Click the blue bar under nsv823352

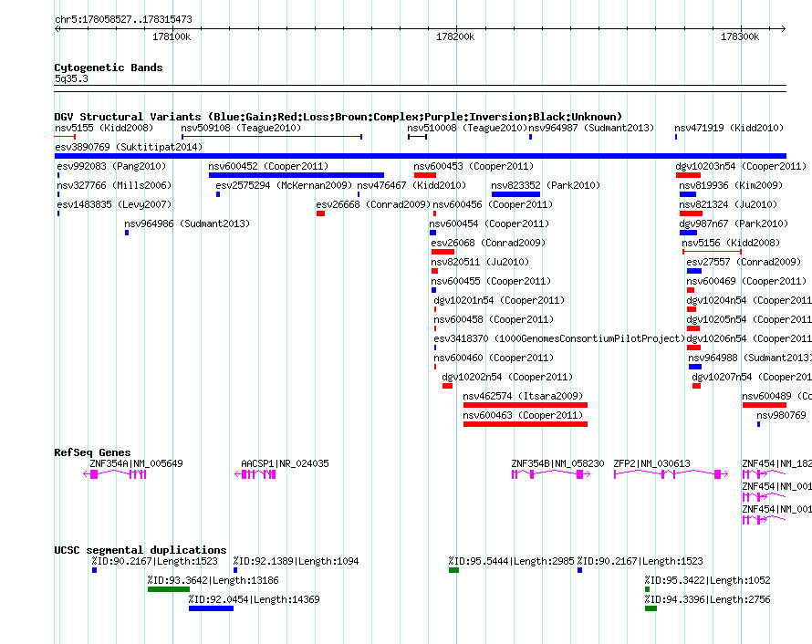coord(515,194)
